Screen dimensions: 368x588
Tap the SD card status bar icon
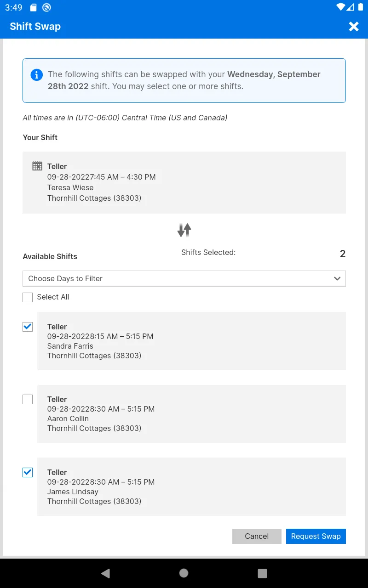(33, 7)
